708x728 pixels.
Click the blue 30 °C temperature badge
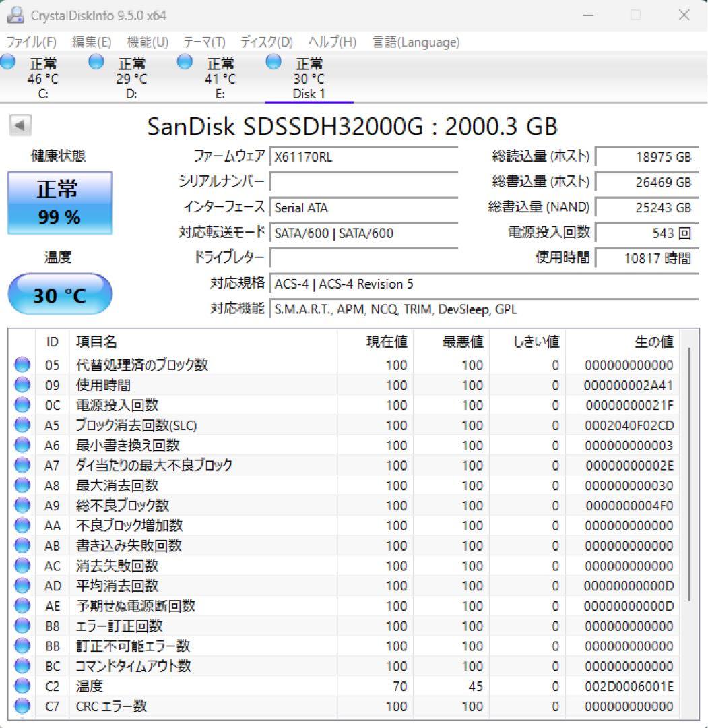(x=60, y=293)
